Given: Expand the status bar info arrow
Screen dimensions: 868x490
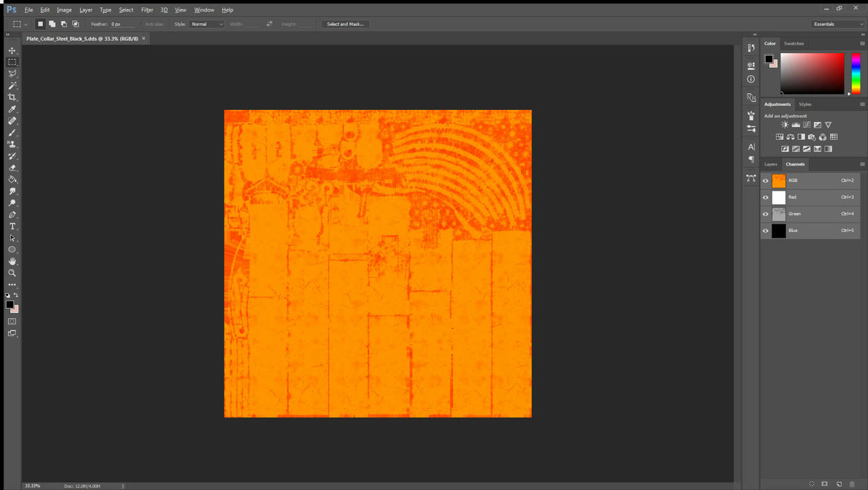Looking at the screenshot, I should coord(123,486).
